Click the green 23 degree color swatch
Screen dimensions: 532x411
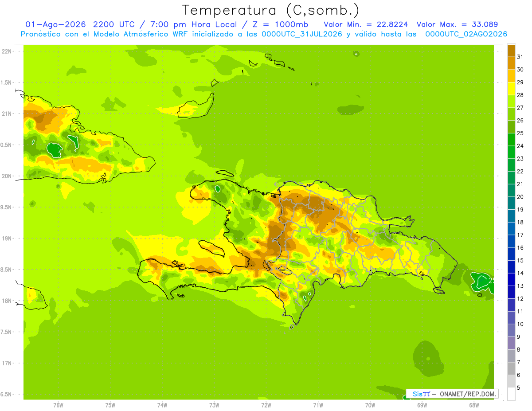click(511, 153)
